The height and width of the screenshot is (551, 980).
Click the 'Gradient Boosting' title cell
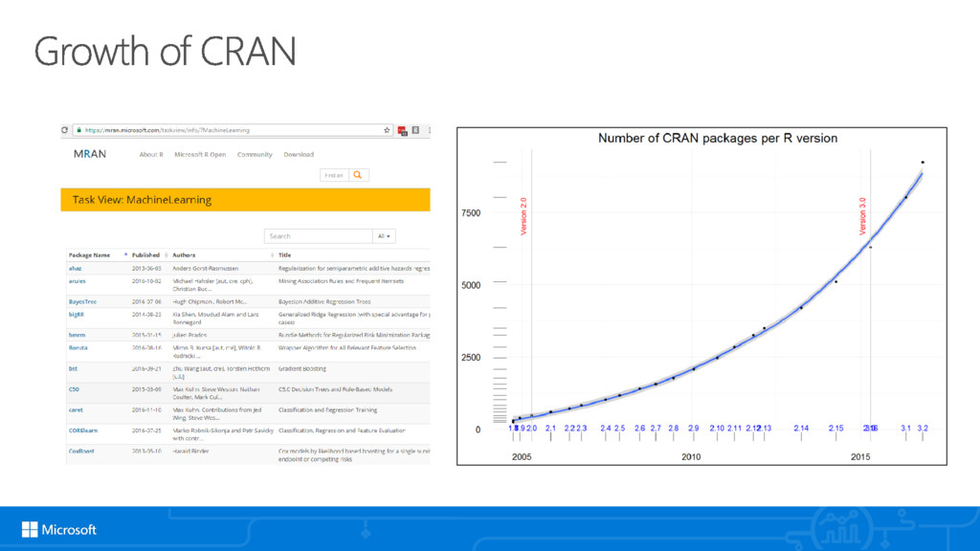(302, 368)
